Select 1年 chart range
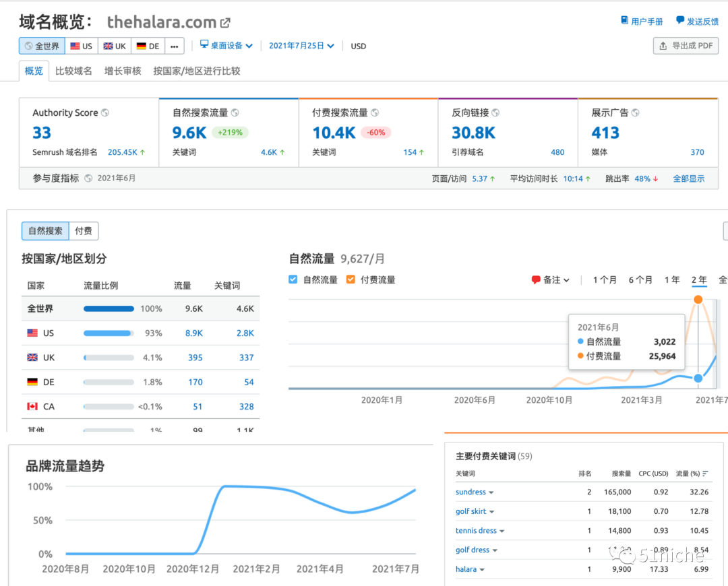 click(x=672, y=280)
